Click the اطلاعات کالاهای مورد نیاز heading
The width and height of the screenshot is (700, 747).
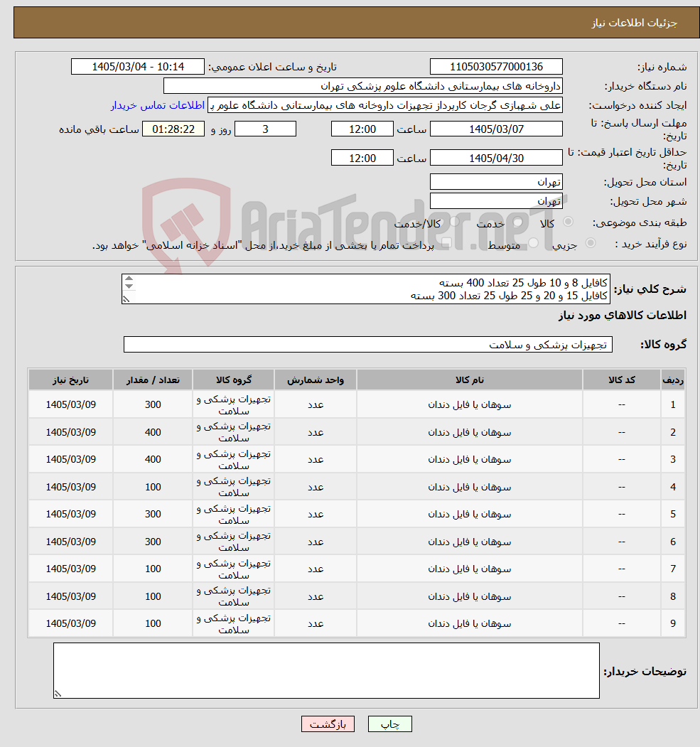coord(623,316)
